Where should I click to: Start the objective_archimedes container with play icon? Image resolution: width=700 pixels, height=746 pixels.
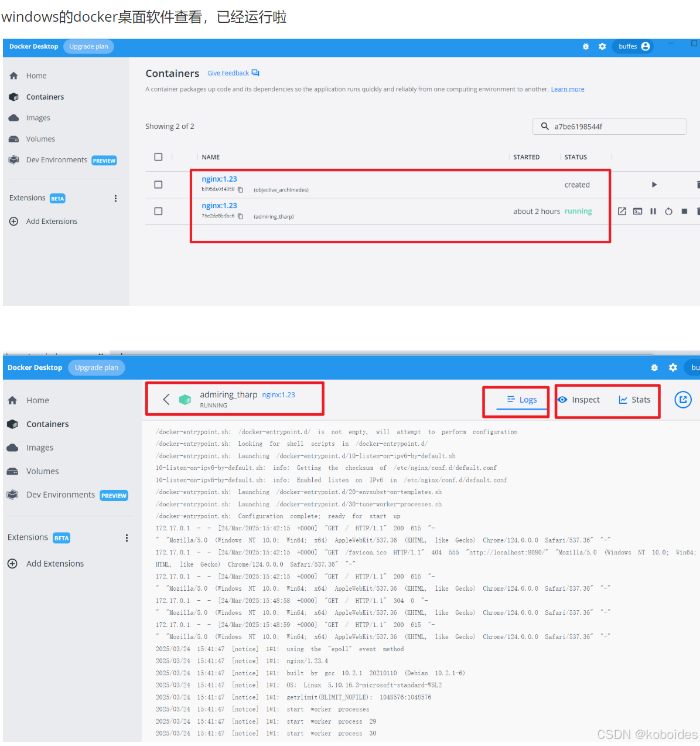coord(654,185)
